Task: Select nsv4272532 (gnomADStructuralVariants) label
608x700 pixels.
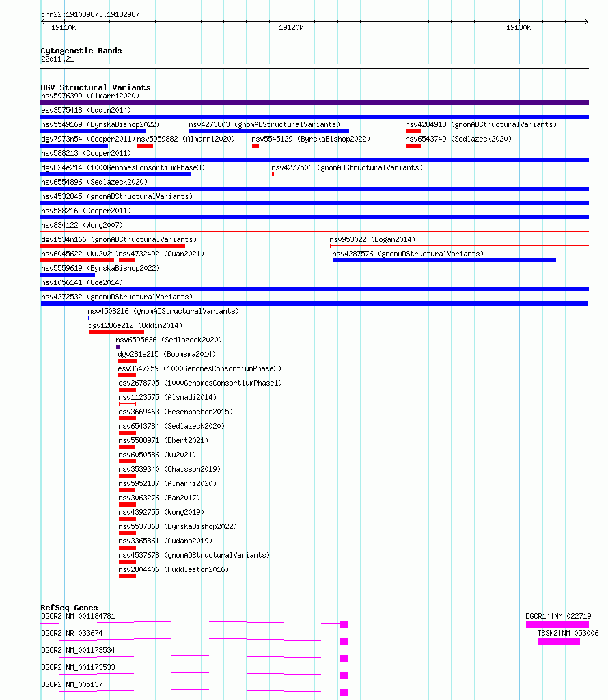Action: tap(117, 297)
